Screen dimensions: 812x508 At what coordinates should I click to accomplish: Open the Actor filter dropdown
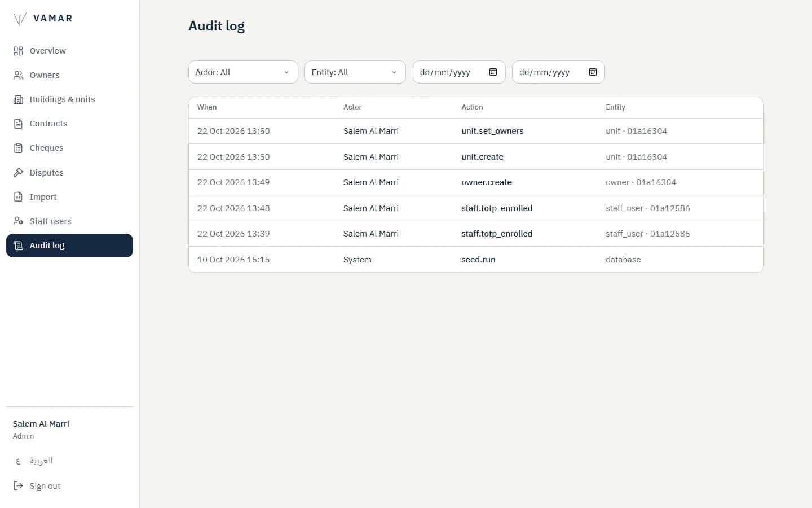point(243,72)
